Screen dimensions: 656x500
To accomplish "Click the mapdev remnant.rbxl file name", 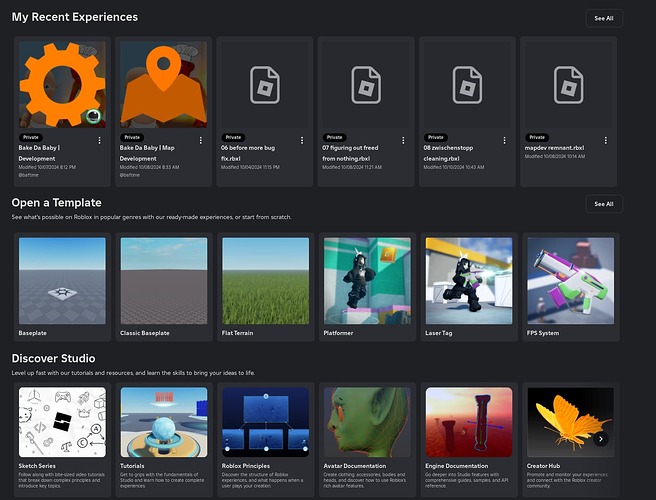I will pyautogui.click(x=554, y=148).
